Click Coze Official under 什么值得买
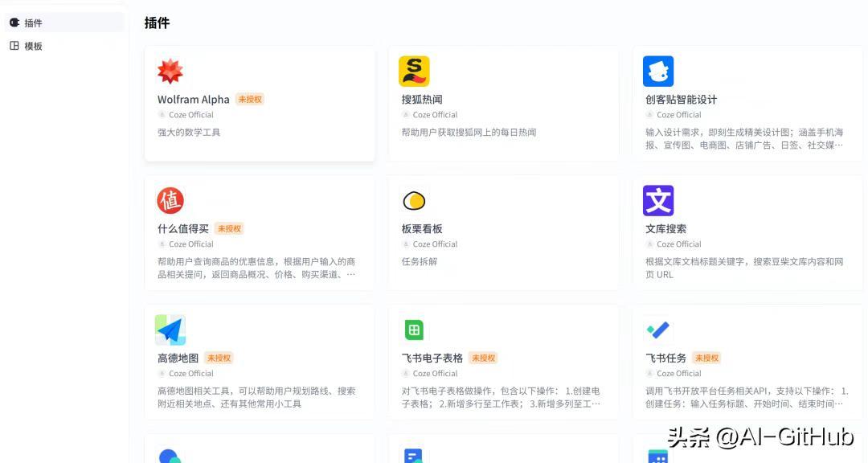The width and height of the screenshot is (868, 463). pos(191,244)
